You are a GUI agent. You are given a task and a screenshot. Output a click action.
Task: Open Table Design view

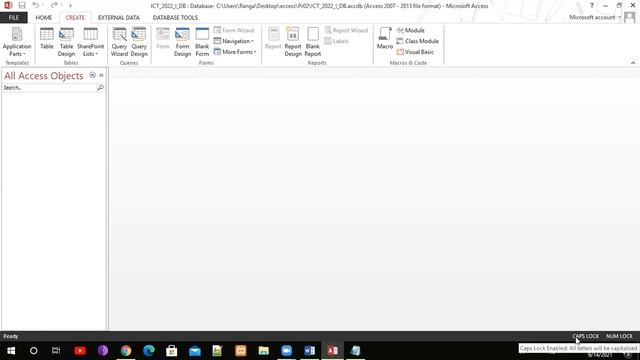pos(66,42)
